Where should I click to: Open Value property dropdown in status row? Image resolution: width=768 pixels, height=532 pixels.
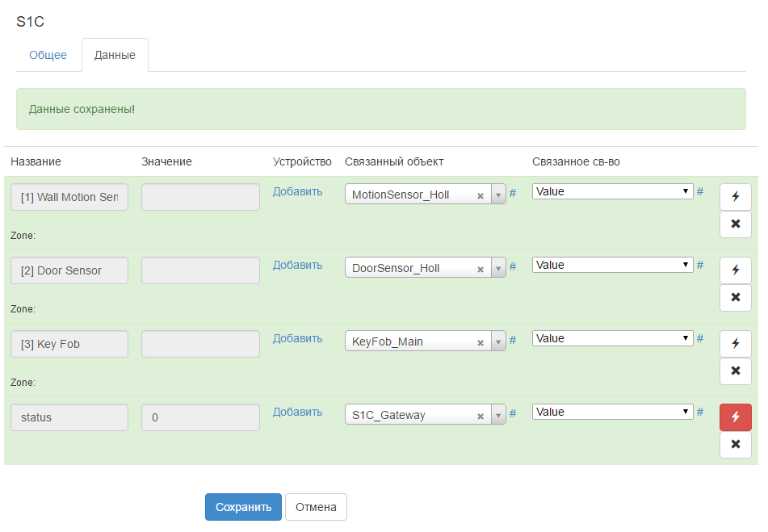click(612, 412)
